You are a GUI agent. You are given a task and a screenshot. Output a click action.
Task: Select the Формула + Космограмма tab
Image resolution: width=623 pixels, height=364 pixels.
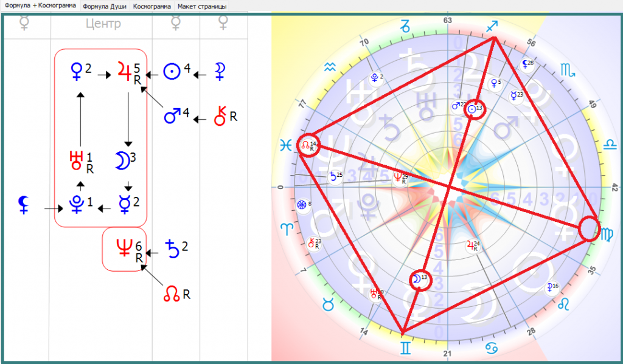(x=40, y=6)
